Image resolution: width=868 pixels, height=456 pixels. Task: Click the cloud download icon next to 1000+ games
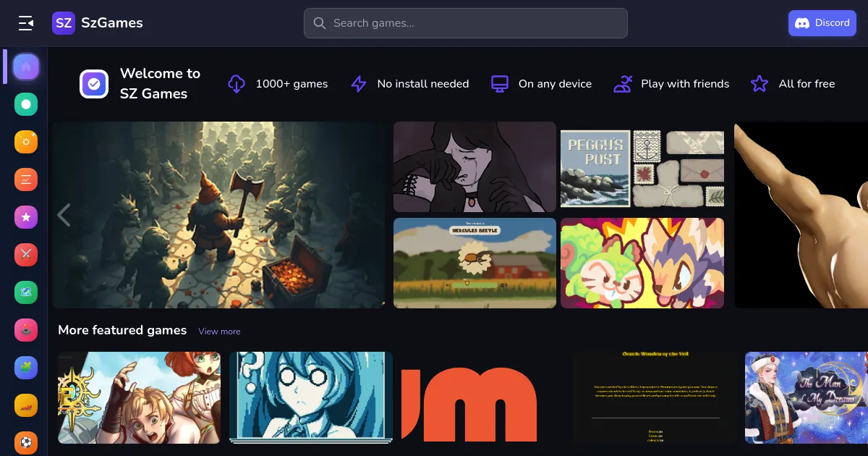click(237, 83)
